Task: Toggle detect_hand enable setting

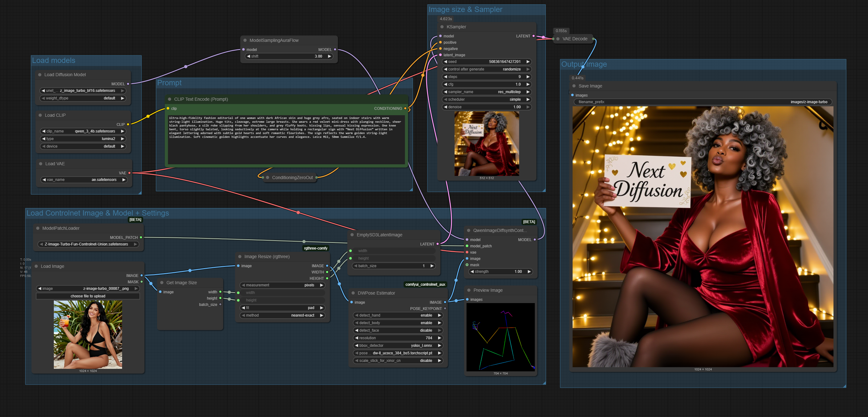Action: (x=397, y=315)
